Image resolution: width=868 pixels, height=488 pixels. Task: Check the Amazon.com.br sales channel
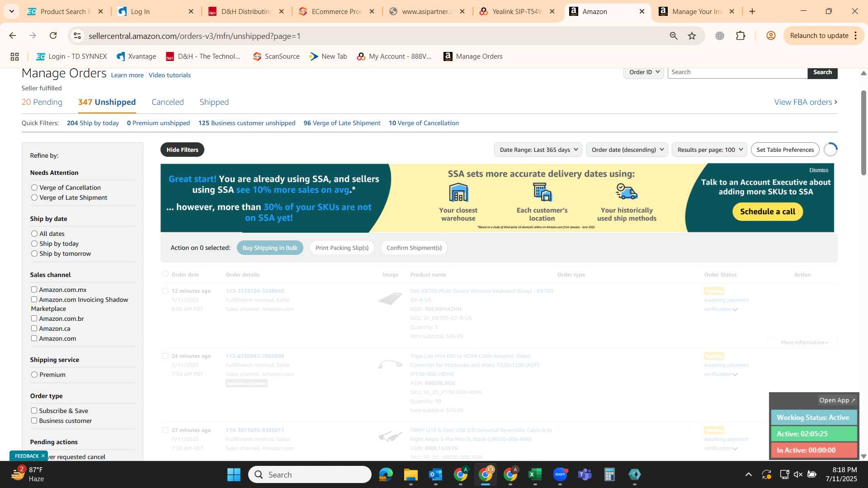(x=34, y=319)
